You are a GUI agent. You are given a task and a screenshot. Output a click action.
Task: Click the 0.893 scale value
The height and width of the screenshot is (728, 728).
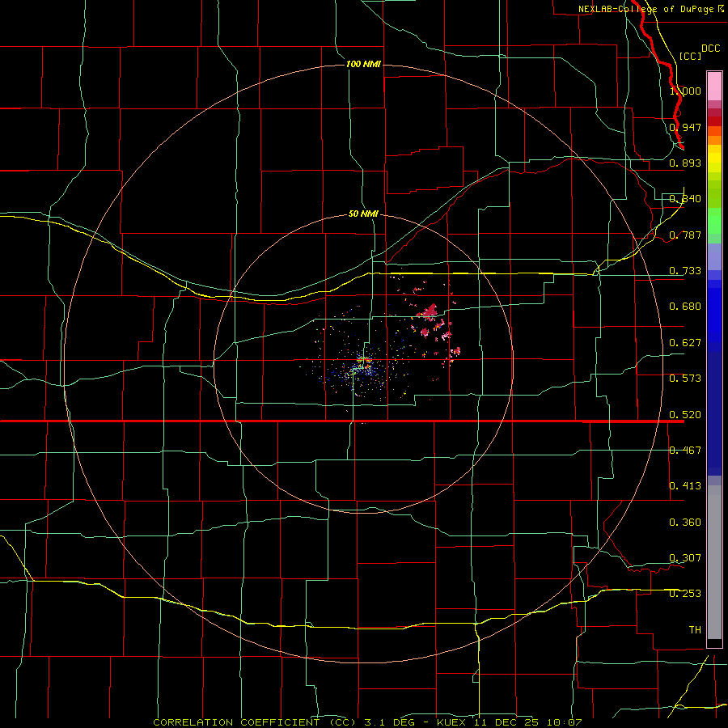click(685, 163)
